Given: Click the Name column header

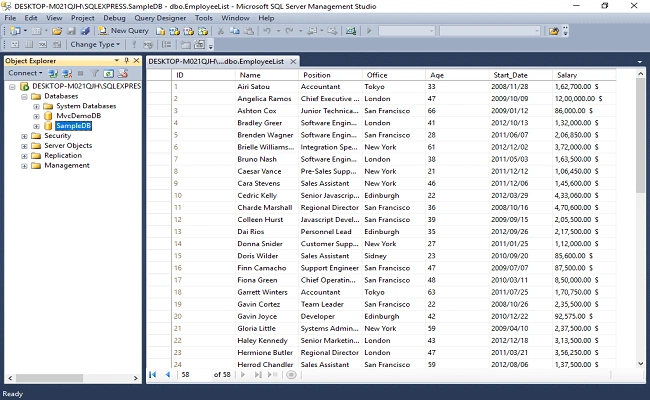Looking at the screenshot, I should (x=267, y=75).
